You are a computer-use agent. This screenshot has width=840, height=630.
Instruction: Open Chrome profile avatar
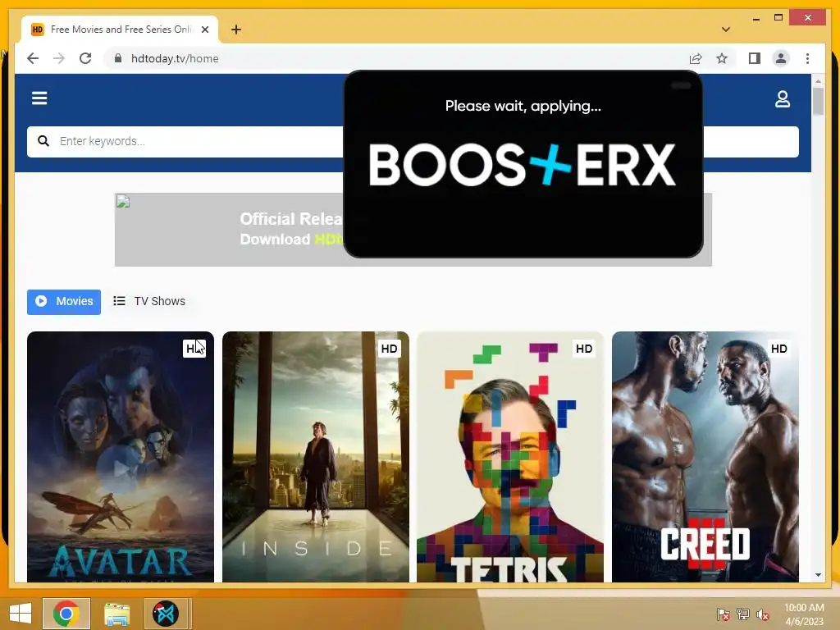coord(781,58)
